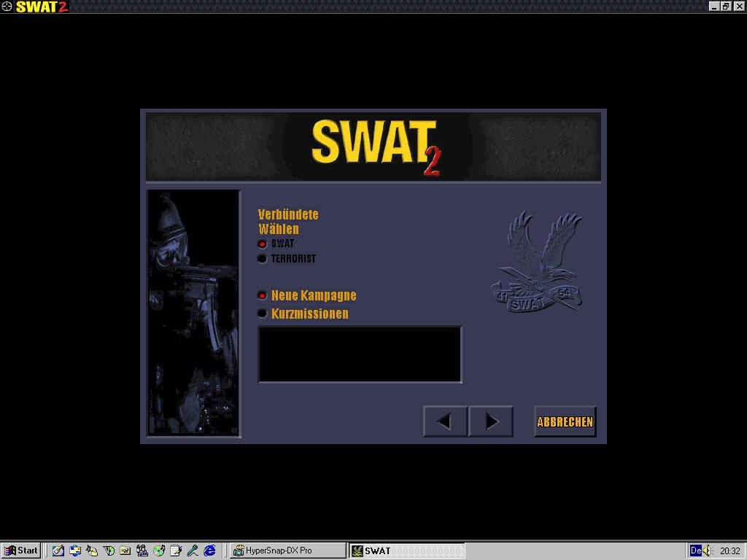Click the black campaign name entry field
Screen dimensions: 747x560
tap(360, 354)
